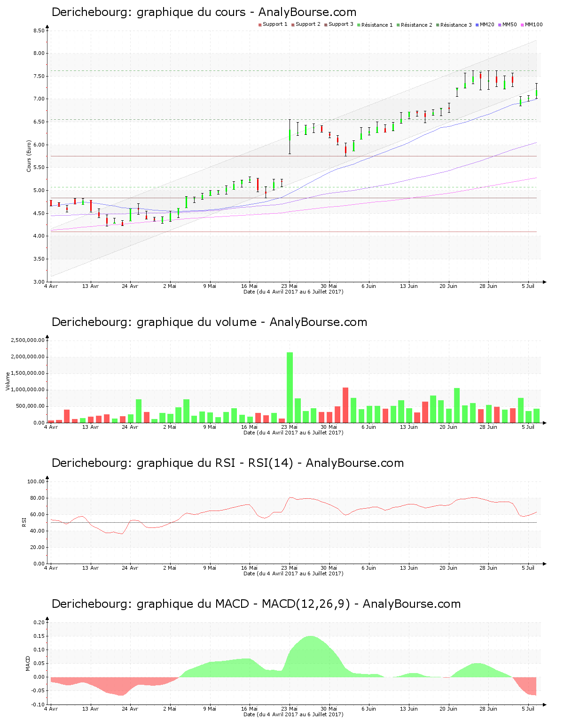Click the 3.00 value on price axis
Image resolution: width=564 pixels, height=728 pixels.
[39, 282]
